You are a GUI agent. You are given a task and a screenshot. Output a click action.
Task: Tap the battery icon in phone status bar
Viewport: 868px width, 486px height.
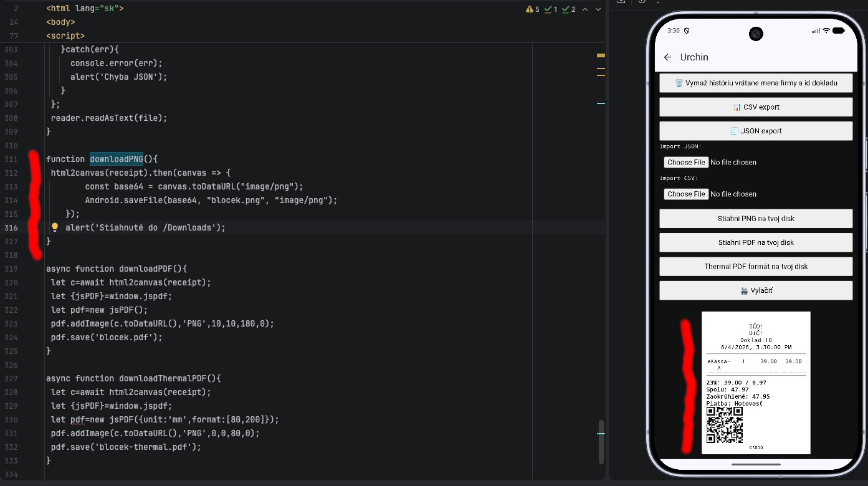click(837, 31)
